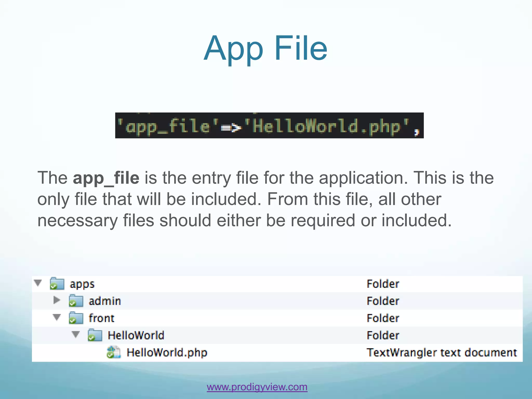This screenshot has width=532, height=399.
Task: Select the front folder name
Action: [x=101, y=318]
